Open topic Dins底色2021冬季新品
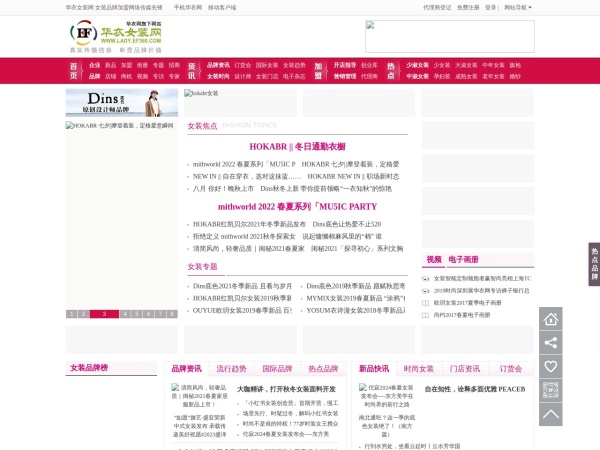 pyautogui.click(x=242, y=286)
